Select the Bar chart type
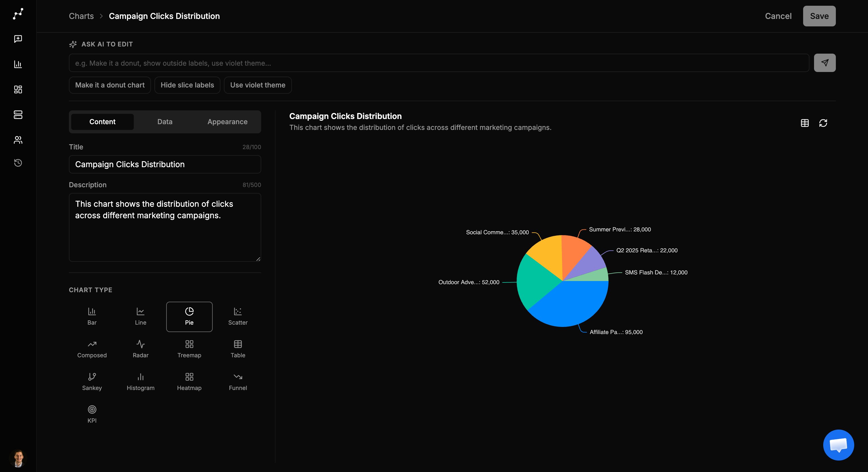Viewport: 868px width, 472px height. [x=92, y=317]
